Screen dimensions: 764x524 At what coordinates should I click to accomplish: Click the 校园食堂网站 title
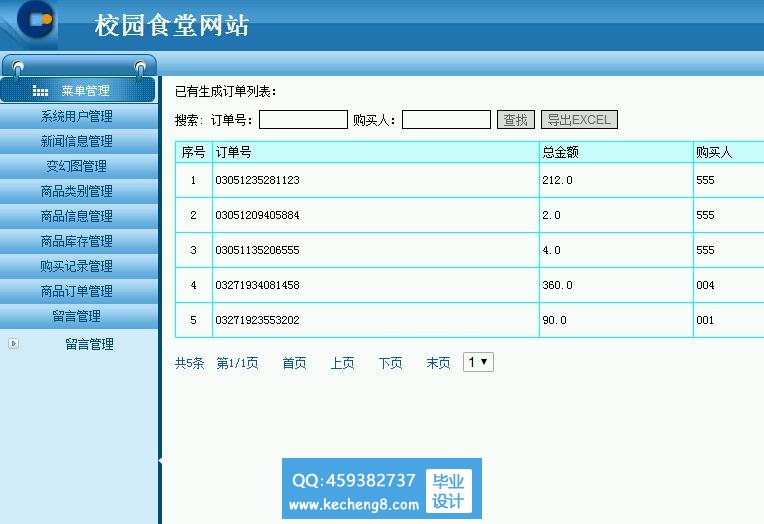tap(172, 25)
